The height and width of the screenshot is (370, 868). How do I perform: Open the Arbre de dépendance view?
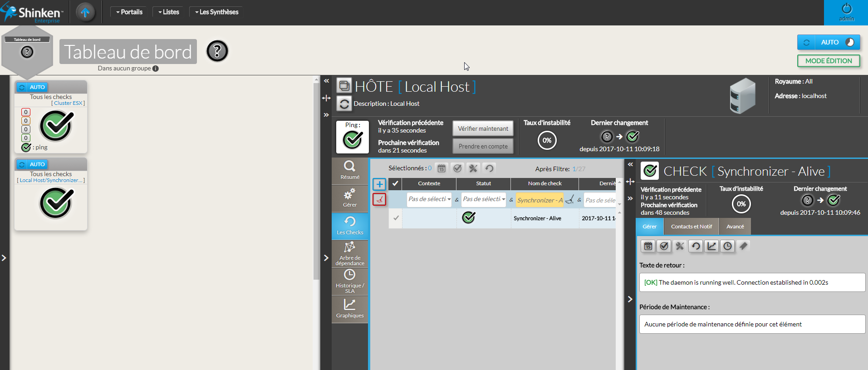349,253
